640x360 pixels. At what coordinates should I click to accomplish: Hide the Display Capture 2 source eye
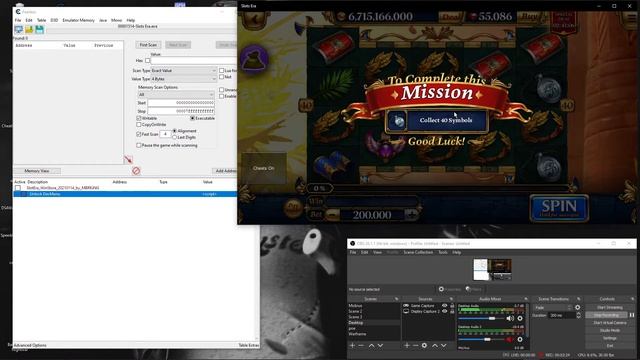[x=445, y=311]
